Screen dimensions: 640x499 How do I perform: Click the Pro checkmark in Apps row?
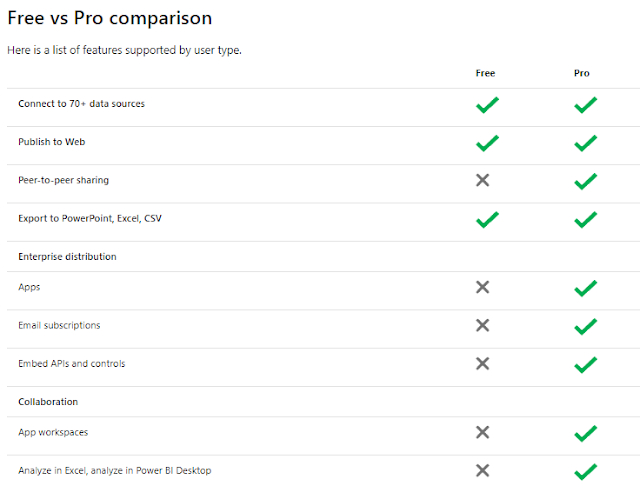tap(585, 288)
